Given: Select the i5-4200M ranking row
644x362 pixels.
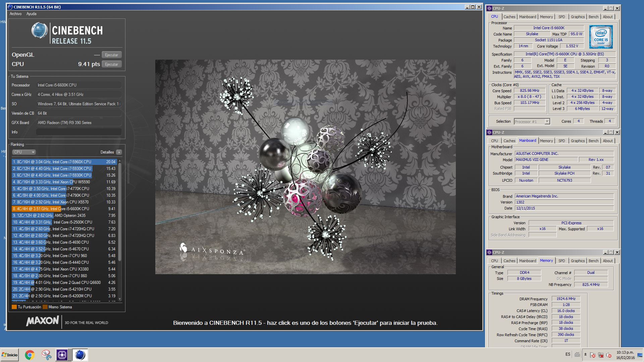Looking at the screenshot, I should [64, 296].
